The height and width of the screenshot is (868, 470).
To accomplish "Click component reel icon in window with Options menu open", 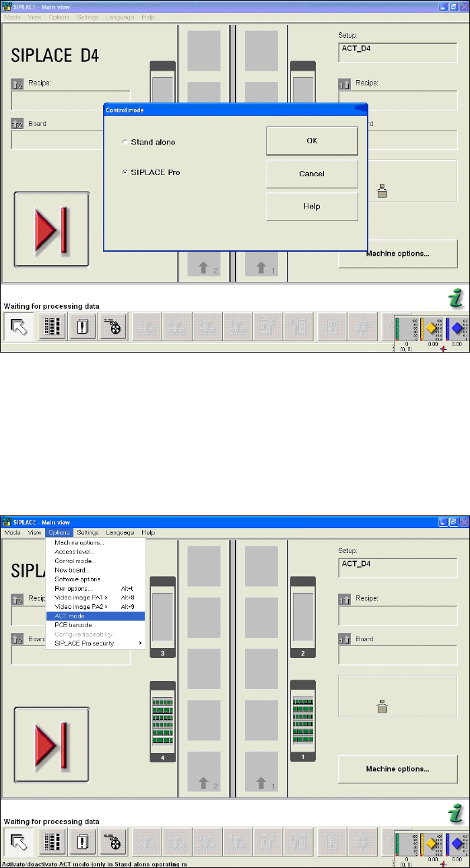I will [114, 842].
